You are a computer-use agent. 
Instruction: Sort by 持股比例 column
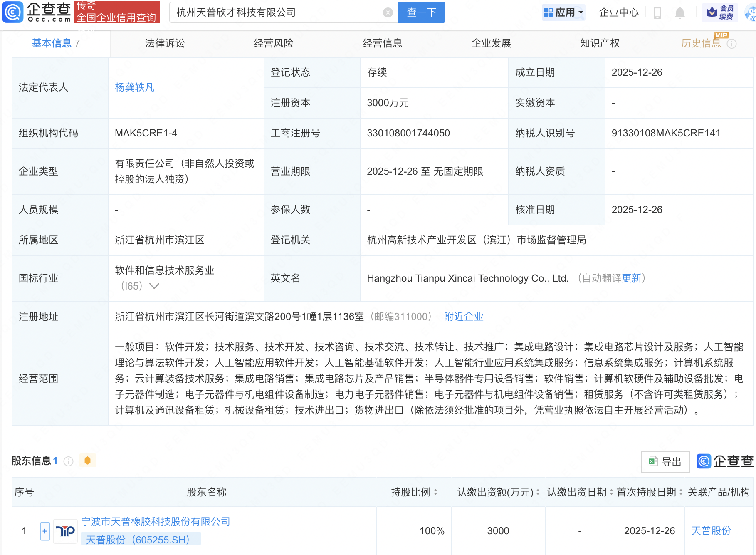coord(435,492)
